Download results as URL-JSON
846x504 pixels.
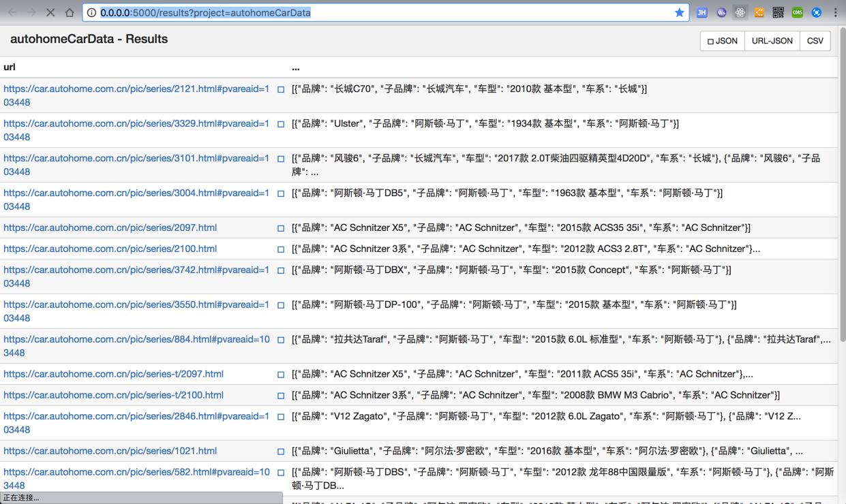tap(772, 41)
